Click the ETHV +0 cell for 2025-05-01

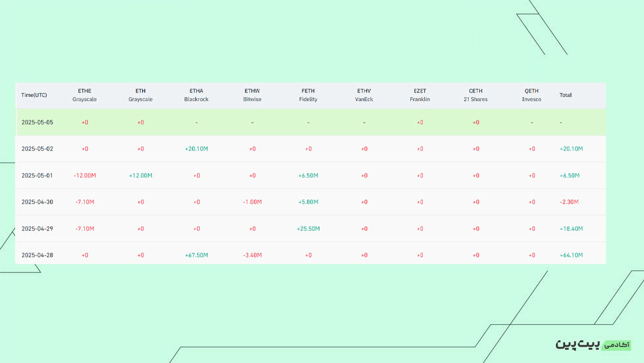coord(364,176)
